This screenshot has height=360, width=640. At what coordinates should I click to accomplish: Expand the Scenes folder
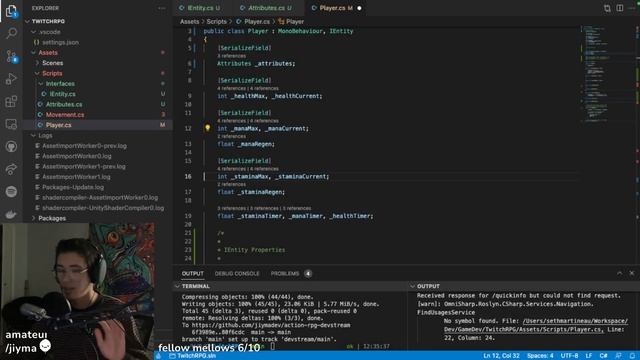tap(37, 63)
